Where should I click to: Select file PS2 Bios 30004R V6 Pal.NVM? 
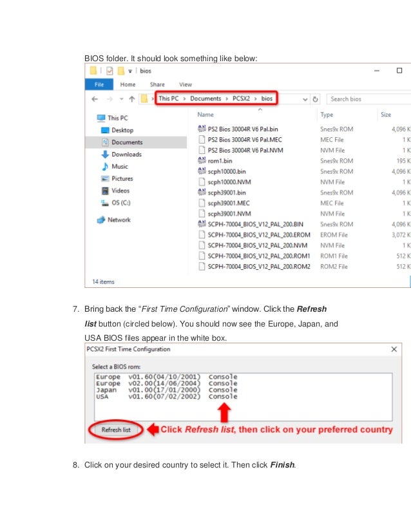(245, 150)
